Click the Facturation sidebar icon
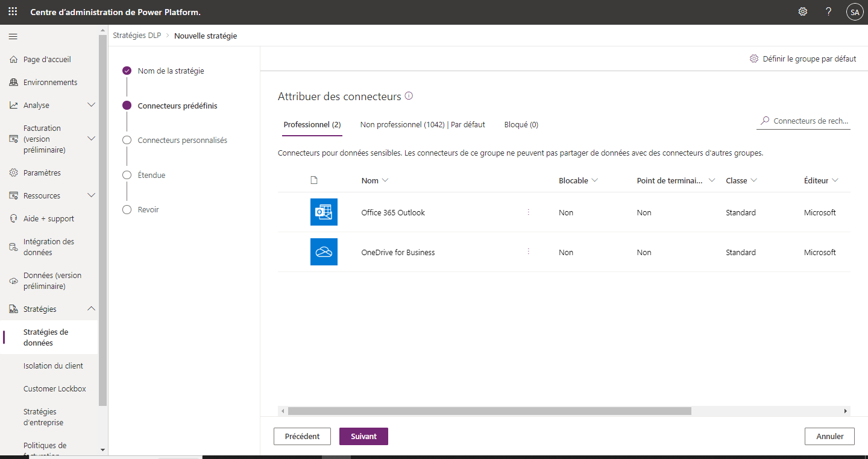The image size is (868, 459). 13,139
